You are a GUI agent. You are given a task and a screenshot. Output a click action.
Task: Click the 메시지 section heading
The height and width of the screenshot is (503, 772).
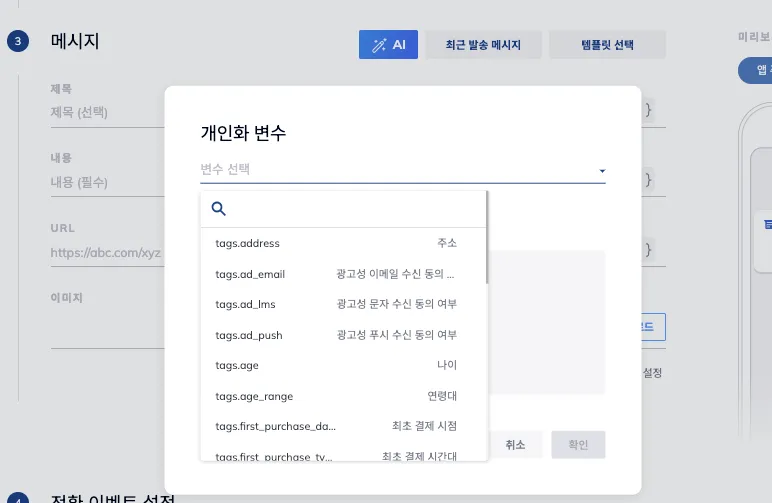click(x=75, y=41)
